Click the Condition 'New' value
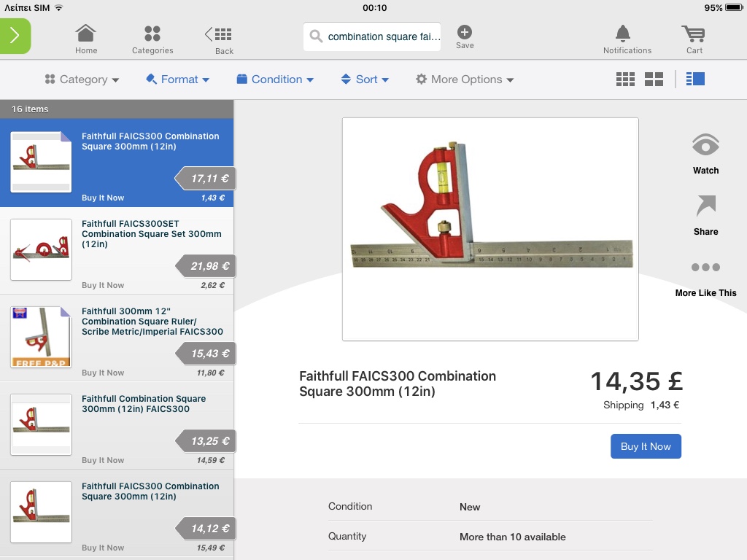 (470, 507)
